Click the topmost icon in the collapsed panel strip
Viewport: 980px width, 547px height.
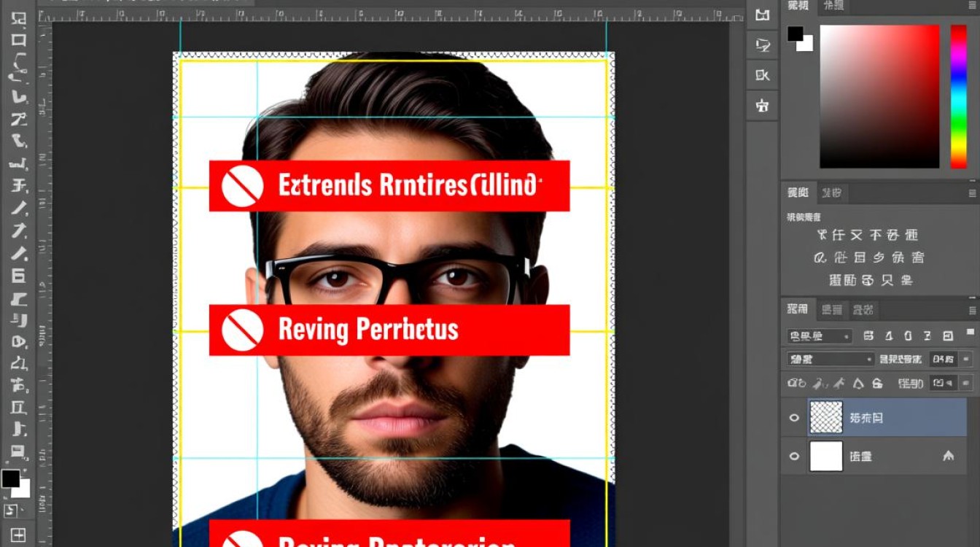763,15
